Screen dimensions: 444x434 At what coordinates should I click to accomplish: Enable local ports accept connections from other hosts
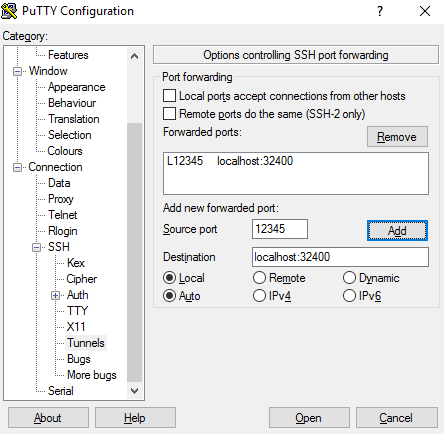(169, 96)
